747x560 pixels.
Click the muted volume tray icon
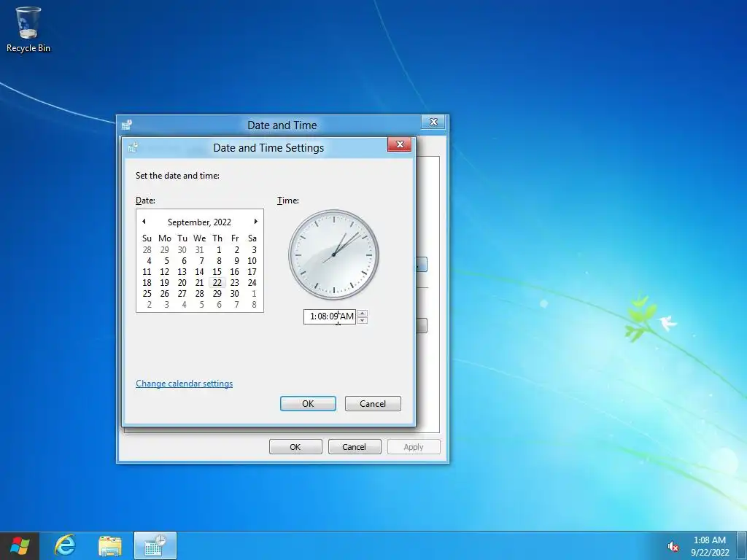[x=673, y=547]
